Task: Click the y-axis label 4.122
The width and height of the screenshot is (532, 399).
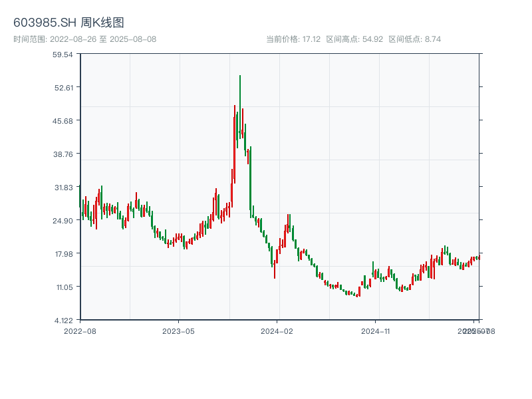Action: [x=64, y=321]
